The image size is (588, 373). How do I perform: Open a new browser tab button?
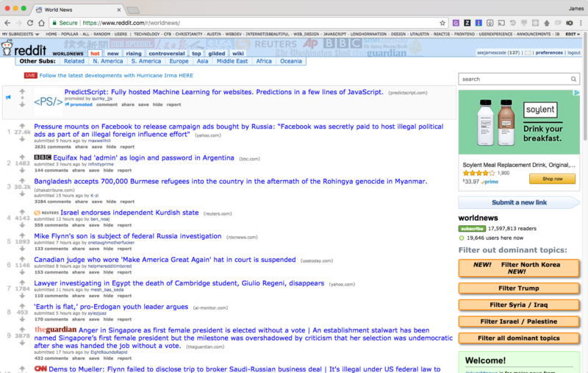click(x=133, y=10)
